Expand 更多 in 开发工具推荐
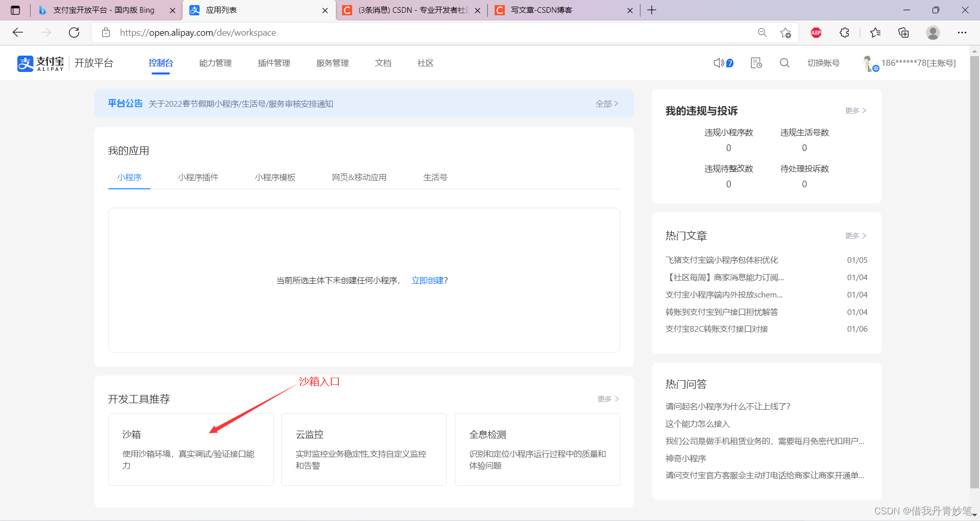This screenshot has width=980, height=521. click(x=608, y=399)
